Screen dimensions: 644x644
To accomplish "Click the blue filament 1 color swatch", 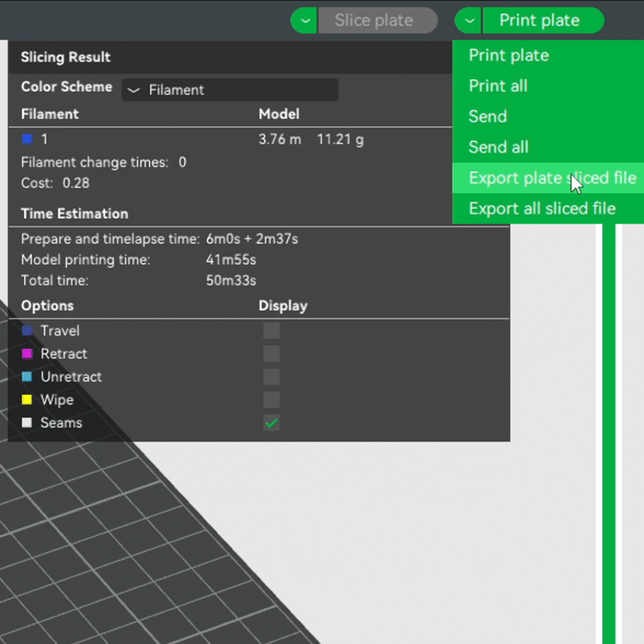I will click(x=27, y=139).
